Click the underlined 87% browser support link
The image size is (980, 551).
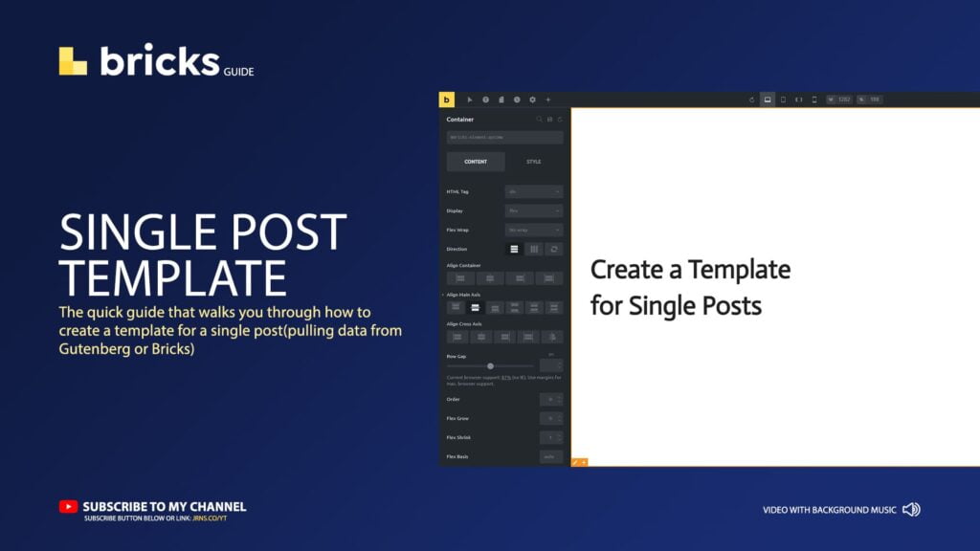coord(506,378)
